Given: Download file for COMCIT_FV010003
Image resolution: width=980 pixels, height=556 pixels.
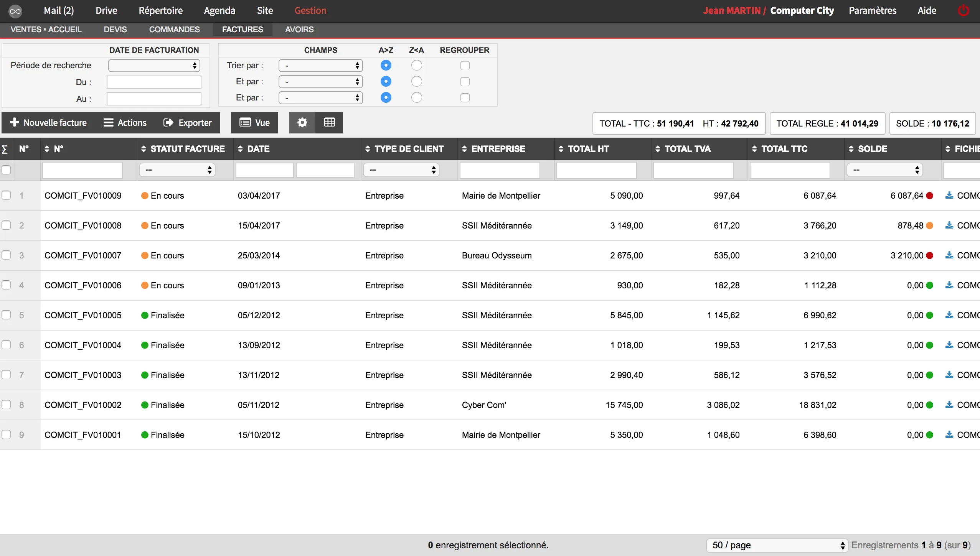Looking at the screenshot, I should coord(949,375).
